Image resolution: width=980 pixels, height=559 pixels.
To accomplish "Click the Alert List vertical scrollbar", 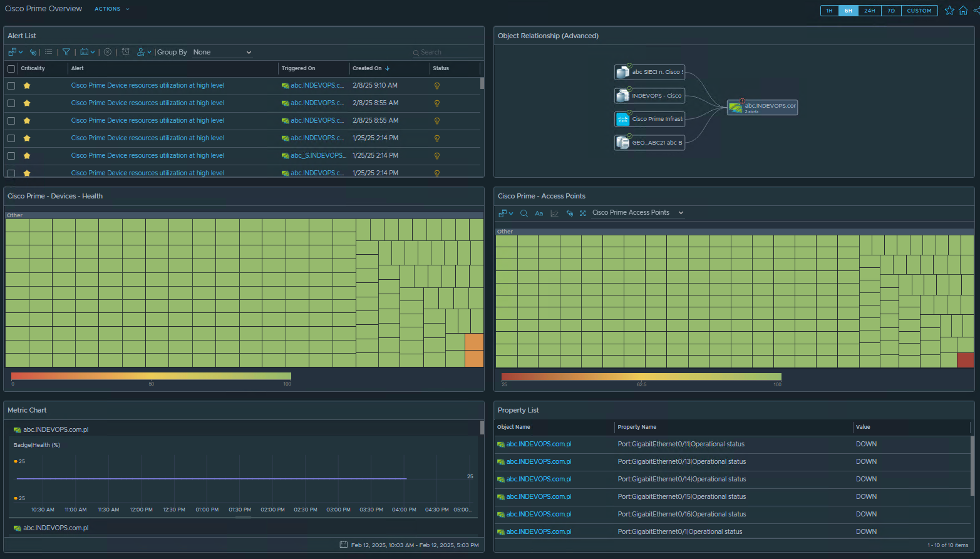I will click(482, 83).
